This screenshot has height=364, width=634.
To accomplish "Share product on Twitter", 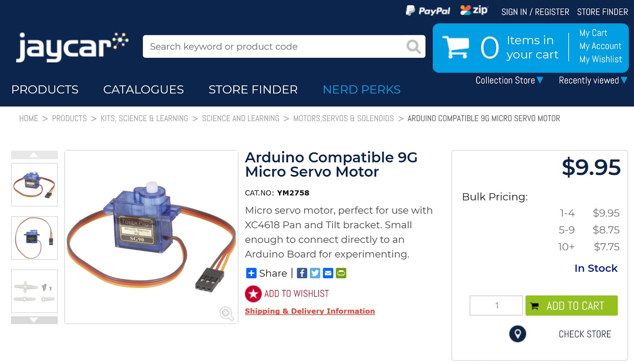I will point(315,273).
